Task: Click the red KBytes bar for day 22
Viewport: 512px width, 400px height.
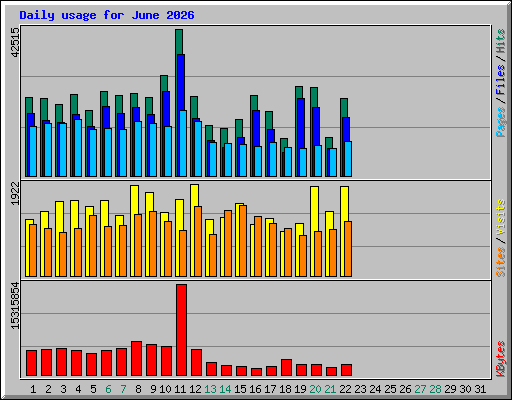Action: pos(346,370)
